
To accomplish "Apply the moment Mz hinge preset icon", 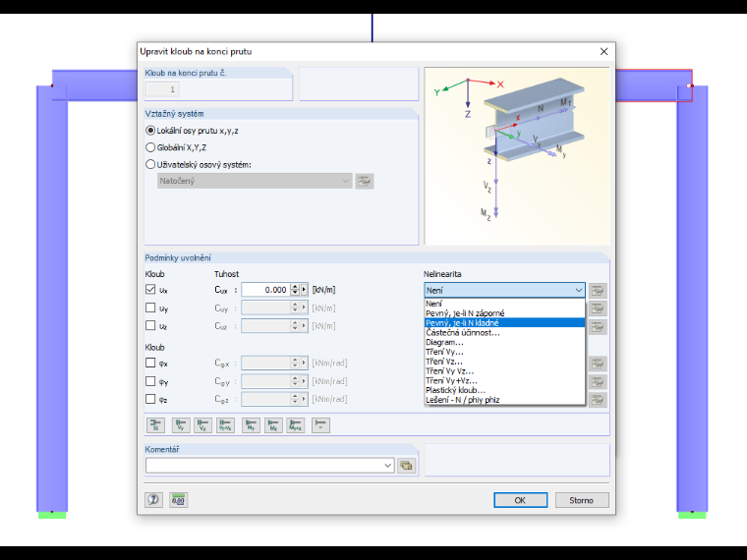I will click(x=273, y=424).
